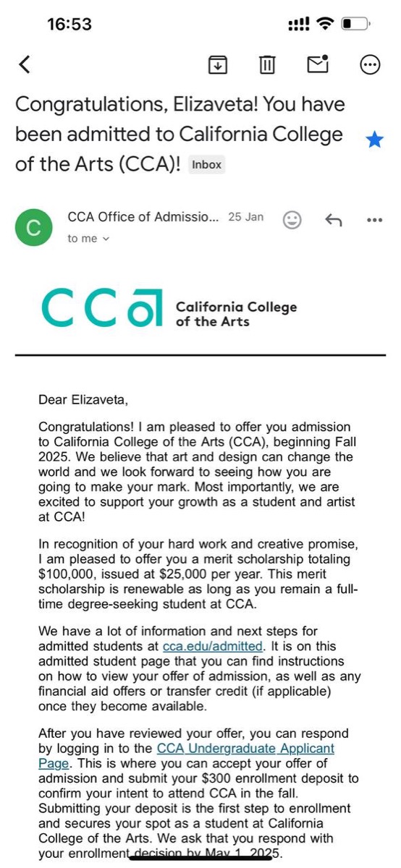Reply using the curved arrow icon
Screen dimensions: 401x868
tap(333, 220)
